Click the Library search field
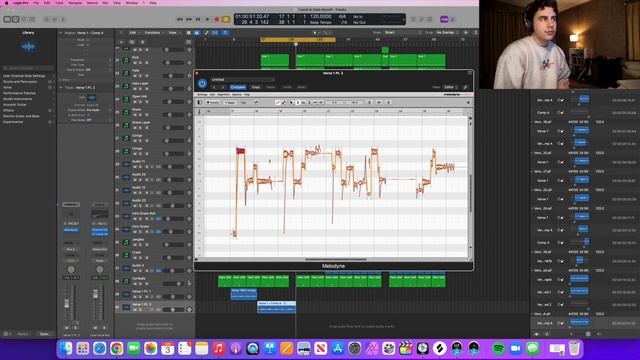This screenshot has width=640, height=360. coord(28,68)
